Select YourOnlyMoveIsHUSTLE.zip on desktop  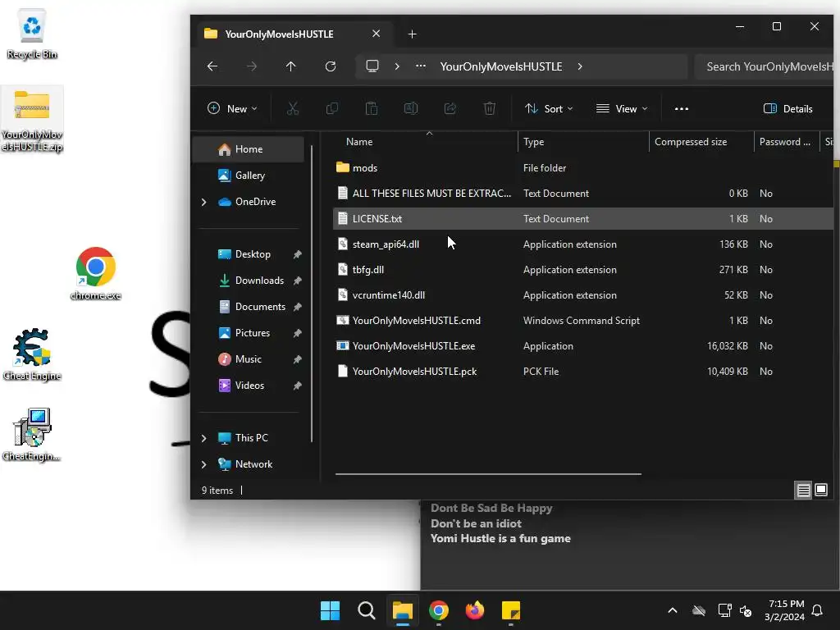coord(32,121)
